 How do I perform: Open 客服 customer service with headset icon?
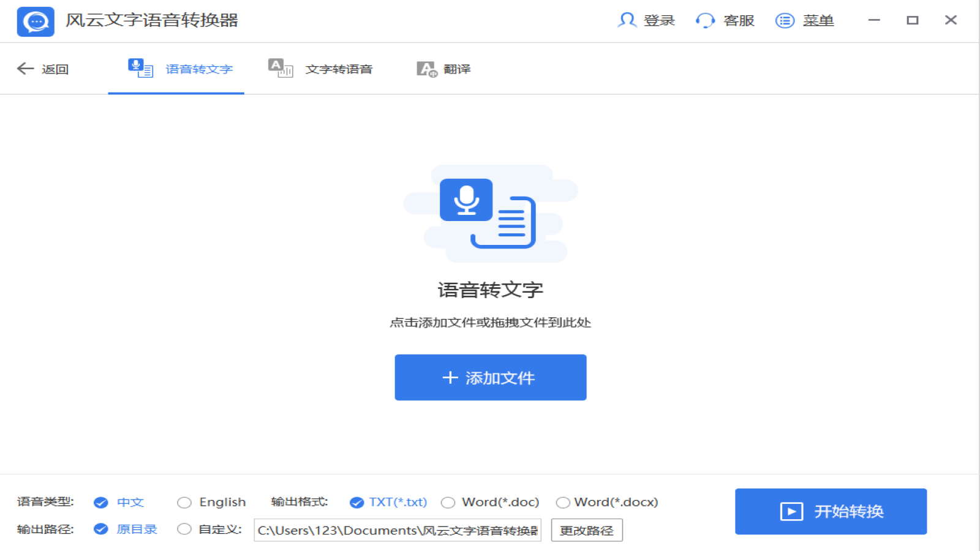[x=704, y=20]
